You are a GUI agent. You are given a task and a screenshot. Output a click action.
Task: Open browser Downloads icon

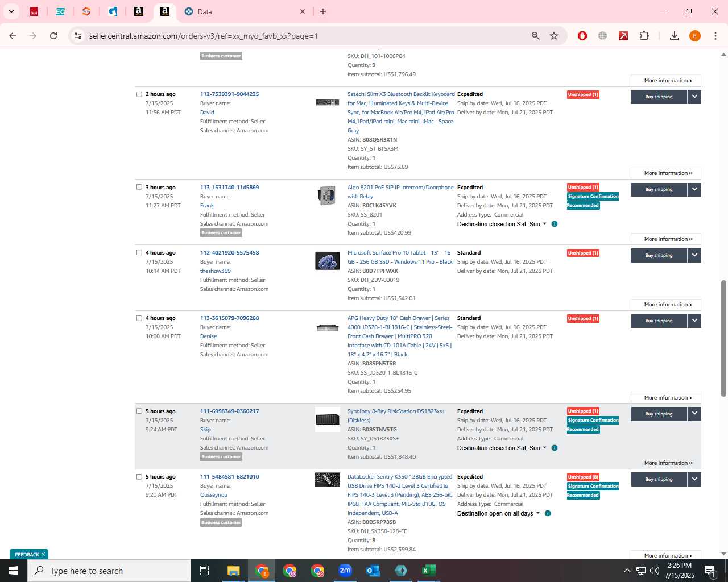pyautogui.click(x=674, y=36)
